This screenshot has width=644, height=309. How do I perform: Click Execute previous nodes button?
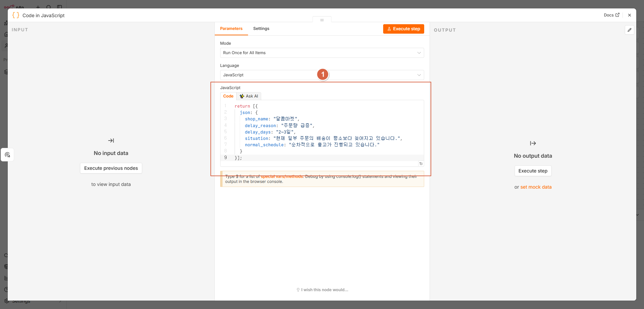click(x=111, y=168)
